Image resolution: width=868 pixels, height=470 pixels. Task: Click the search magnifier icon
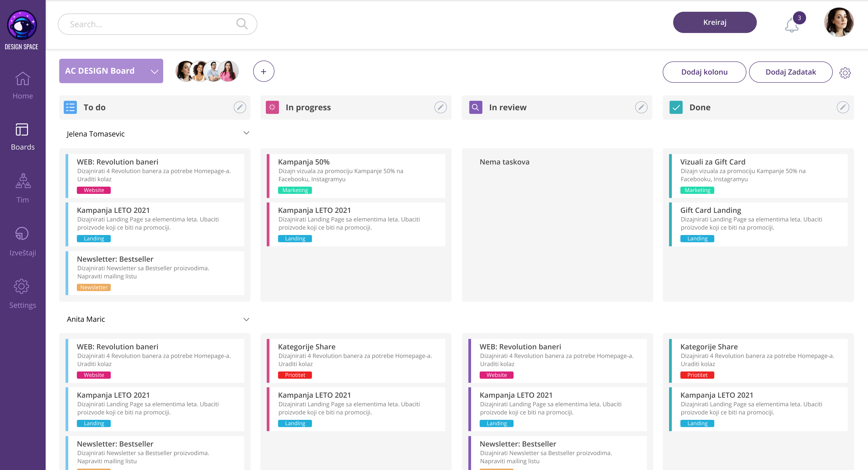[x=242, y=24]
